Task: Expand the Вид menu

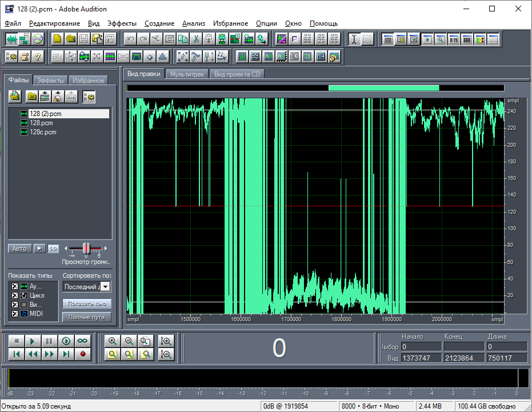Action: coord(93,23)
